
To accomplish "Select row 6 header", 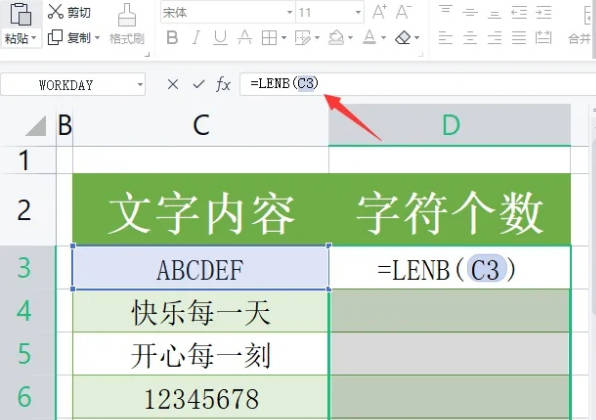I will tap(27, 396).
